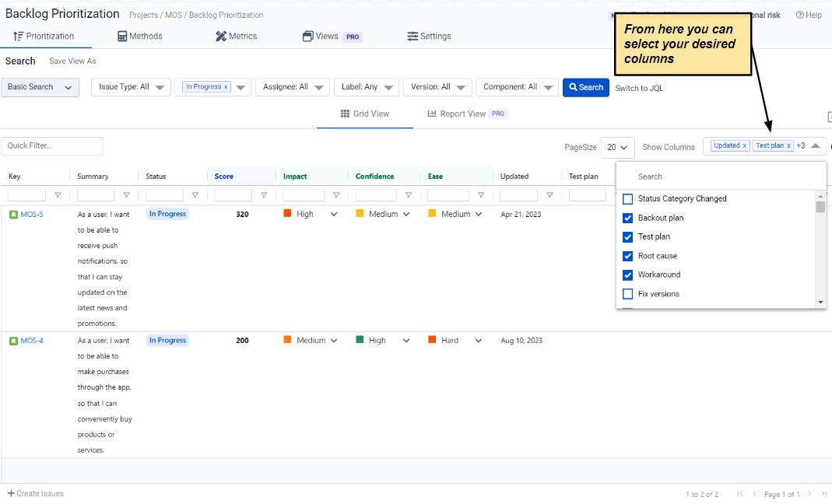The width and height of the screenshot is (832, 504).
Task: Switch to the Metrics tab
Action: click(x=236, y=36)
